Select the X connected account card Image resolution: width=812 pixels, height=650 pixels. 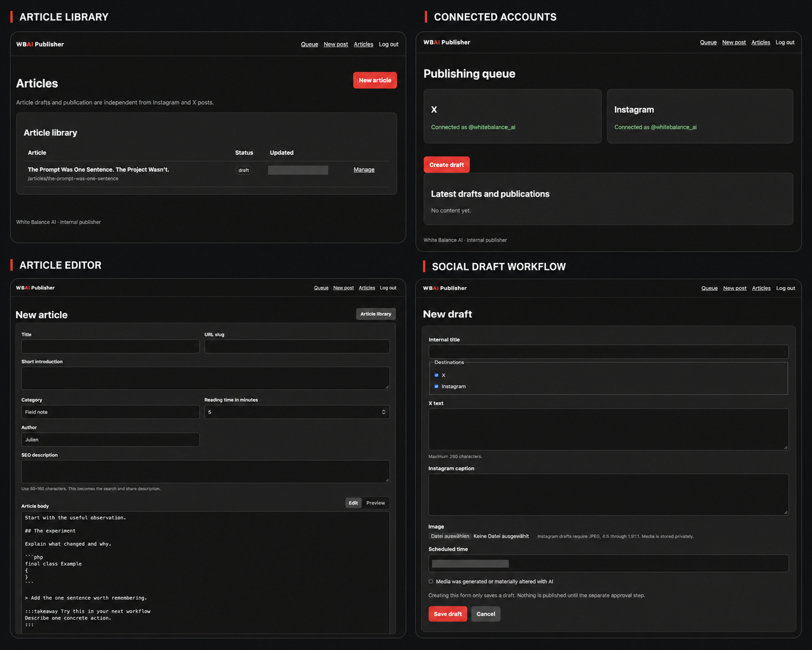pos(513,116)
